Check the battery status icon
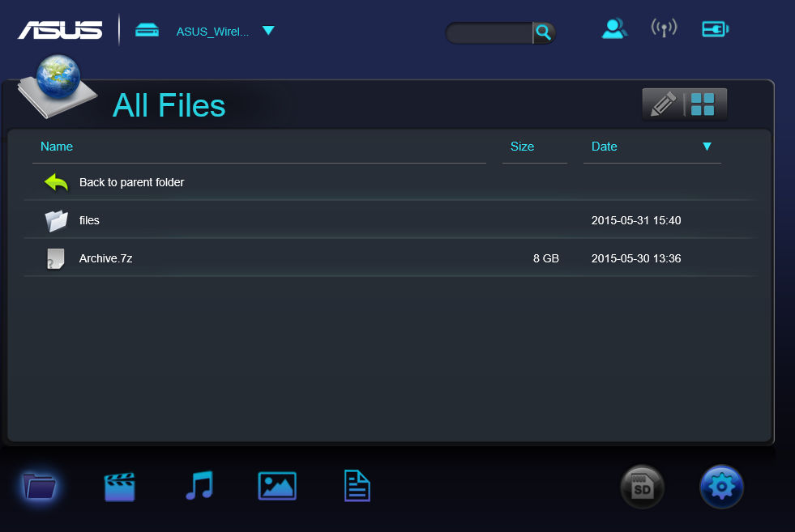Viewport: 795px width, 532px height. click(x=716, y=29)
